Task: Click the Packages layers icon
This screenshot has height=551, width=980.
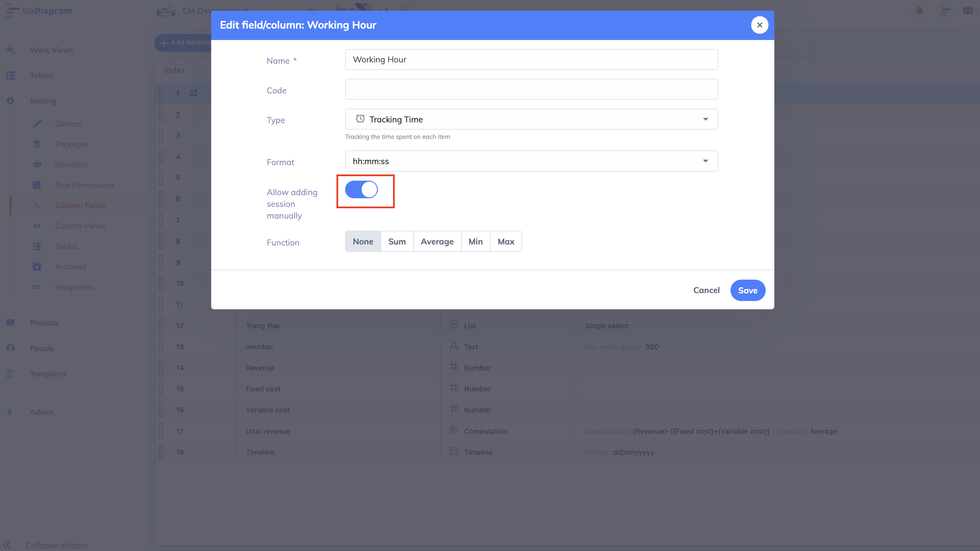Action: click(x=37, y=144)
